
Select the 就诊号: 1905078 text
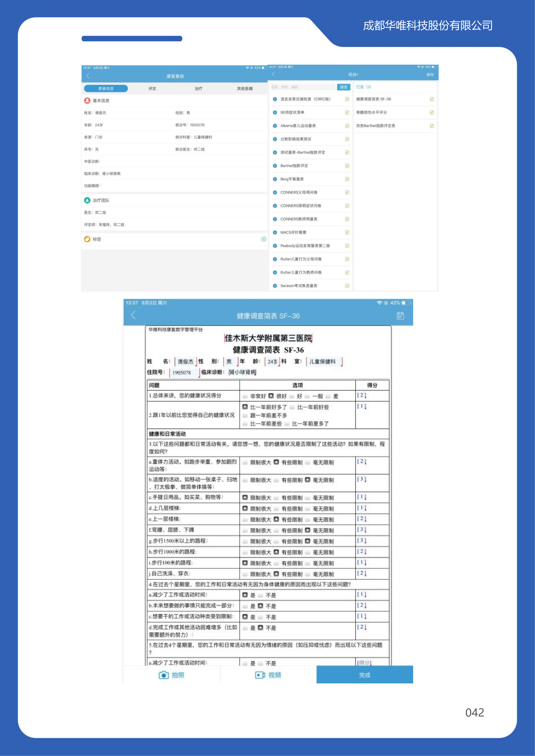click(x=190, y=125)
